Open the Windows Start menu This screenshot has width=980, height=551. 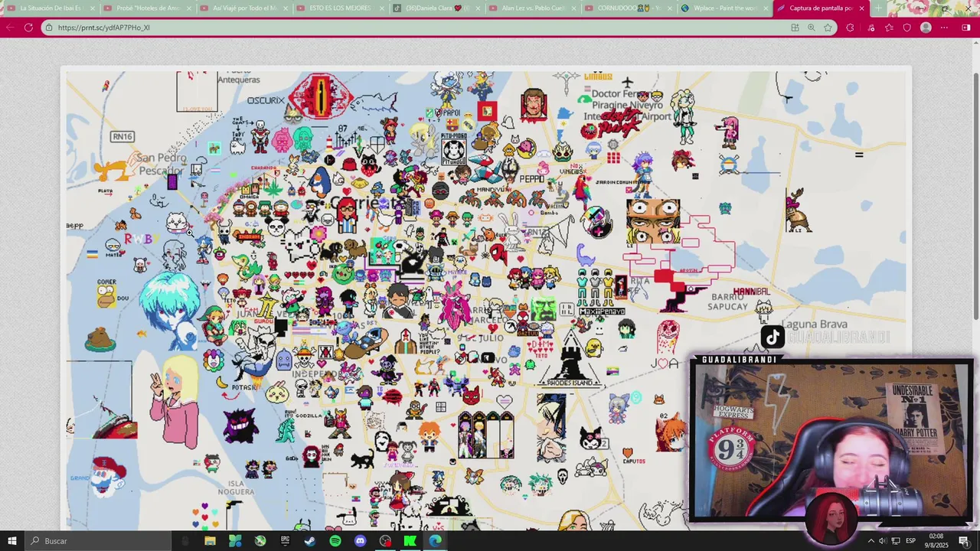pyautogui.click(x=12, y=541)
